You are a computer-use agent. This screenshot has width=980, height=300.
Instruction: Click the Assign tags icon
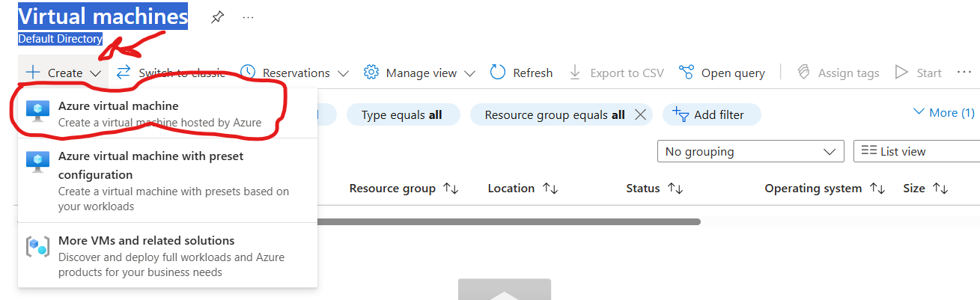pos(803,72)
